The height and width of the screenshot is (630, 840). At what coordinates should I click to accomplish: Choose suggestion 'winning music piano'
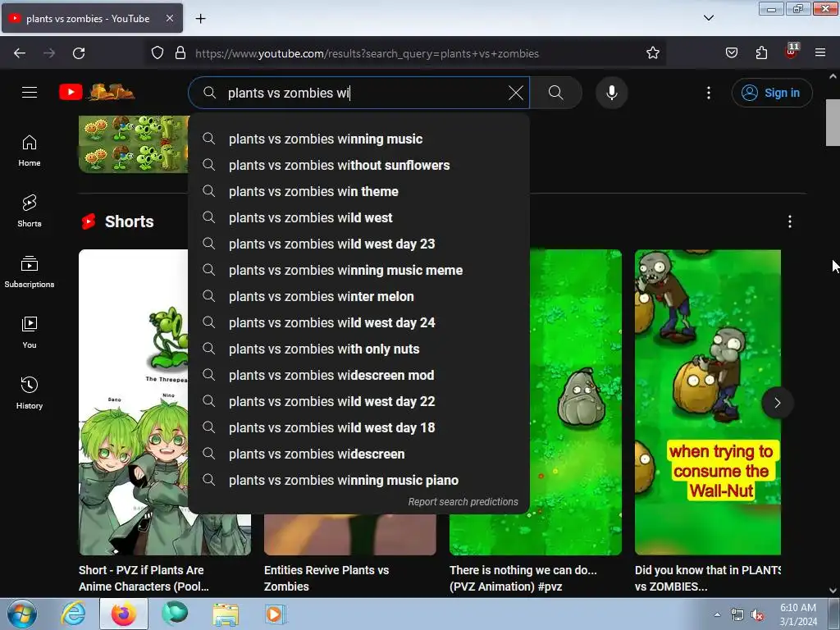click(359, 480)
